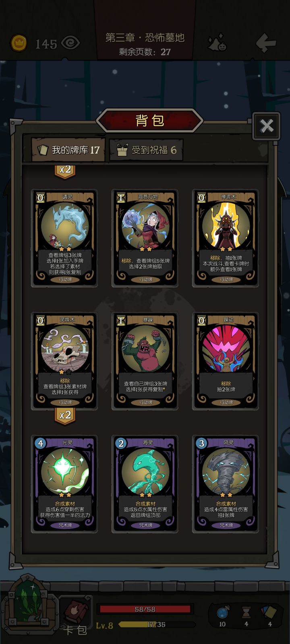This screenshot has width=290, height=644.
Task: Select the 海灵 spell card
Action: [145, 484]
